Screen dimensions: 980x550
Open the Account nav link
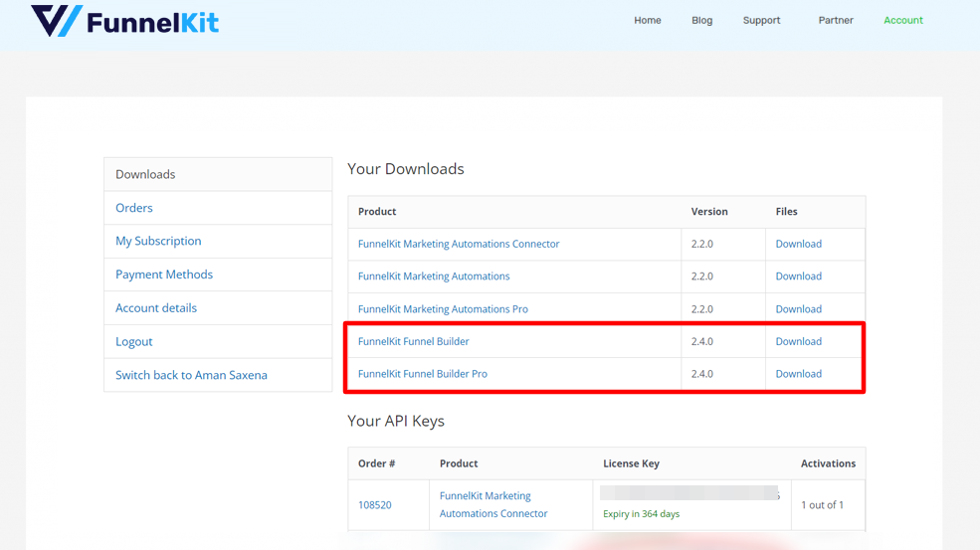click(903, 20)
